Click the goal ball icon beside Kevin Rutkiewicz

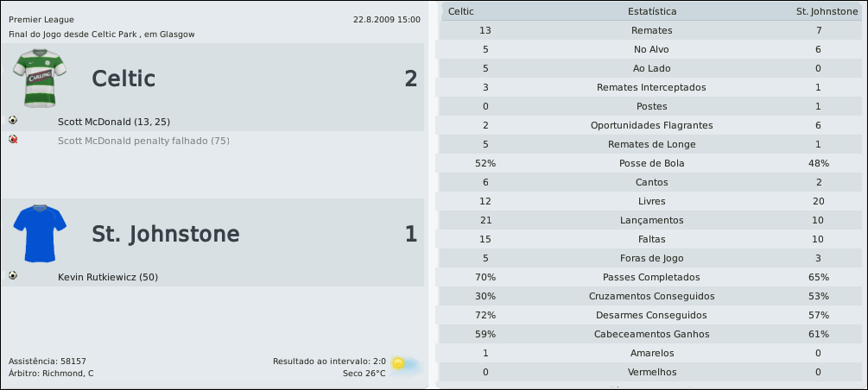click(x=13, y=276)
